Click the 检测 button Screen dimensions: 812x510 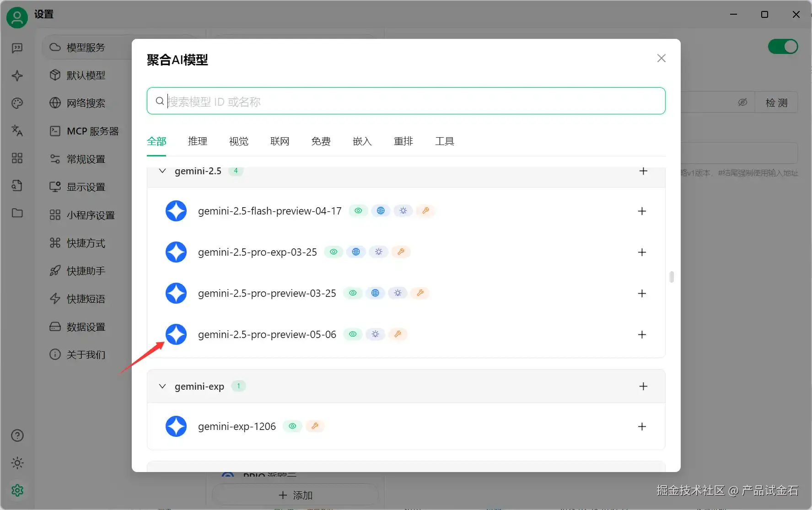click(x=776, y=102)
